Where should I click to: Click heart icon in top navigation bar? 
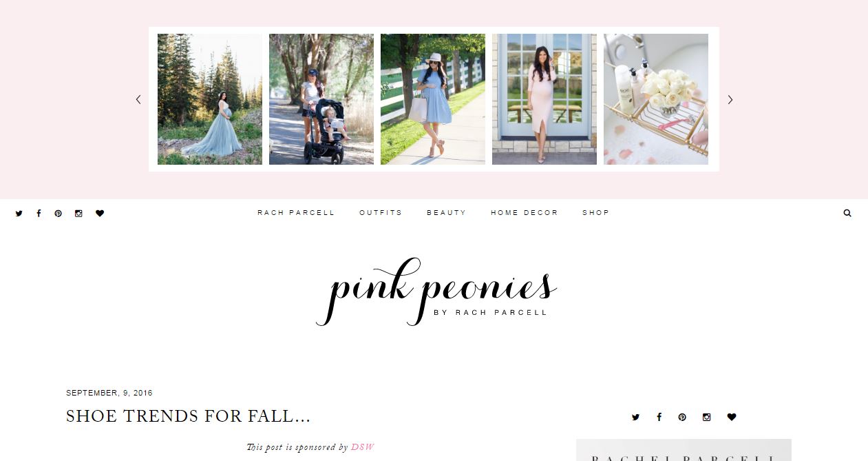[100, 214]
